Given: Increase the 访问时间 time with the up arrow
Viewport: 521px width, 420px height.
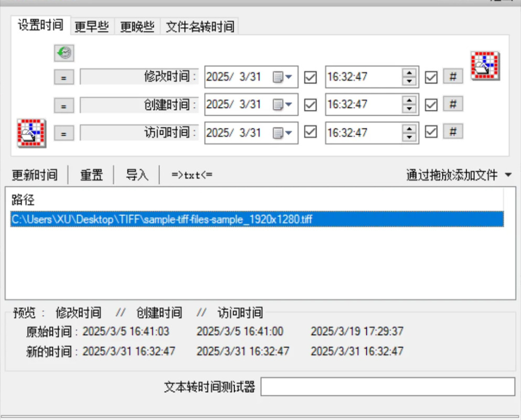Looking at the screenshot, I should [x=409, y=129].
